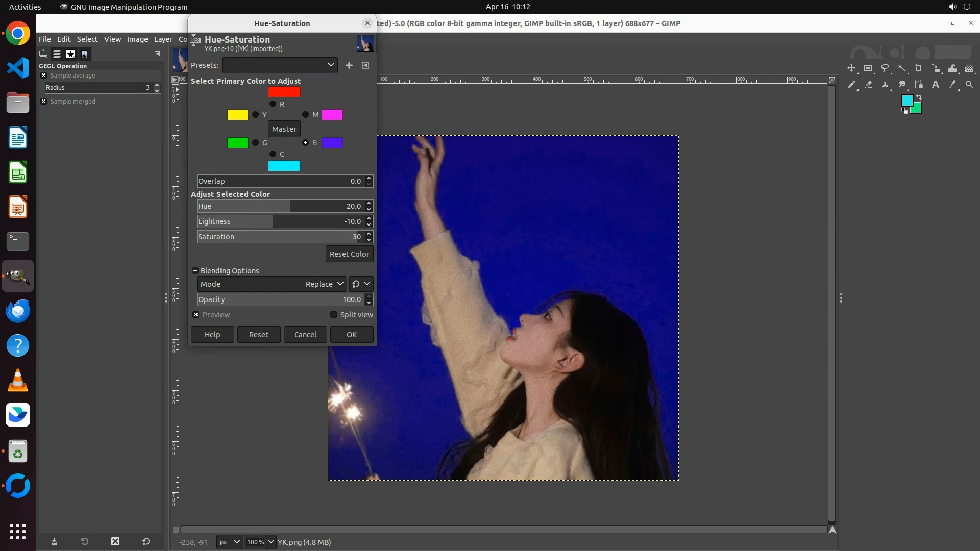Select the Red primary color radio
Image resolution: width=980 pixels, height=551 pixels.
[x=273, y=104]
